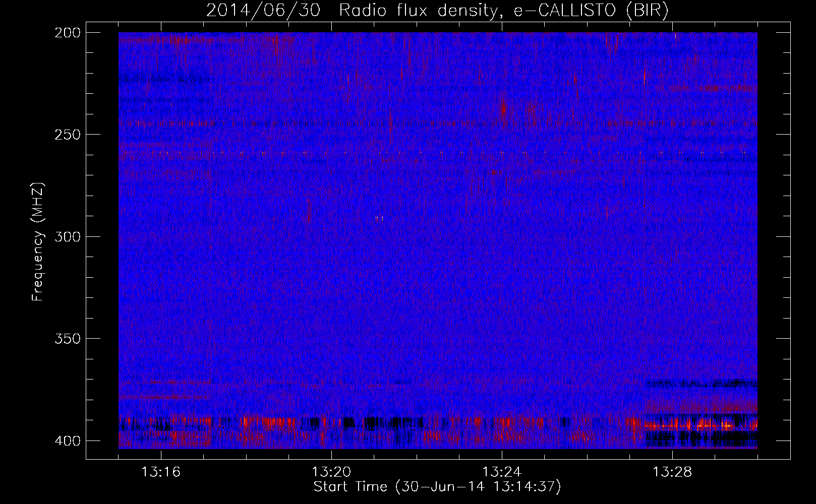Click the 200 frequency tick label
This screenshot has height=504, width=816.
click(68, 33)
